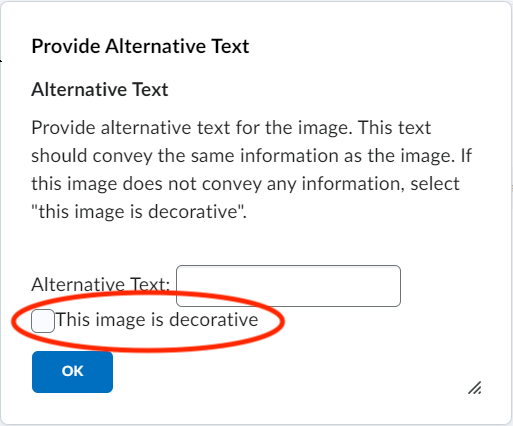Click the 'This image is decorative' label text

pyautogui.click(x=157, y=320)
